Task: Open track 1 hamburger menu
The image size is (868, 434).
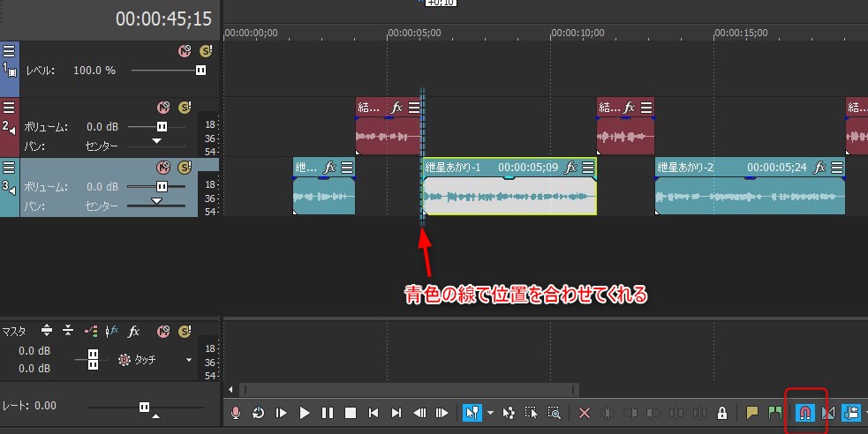Action: coord(9,51)
